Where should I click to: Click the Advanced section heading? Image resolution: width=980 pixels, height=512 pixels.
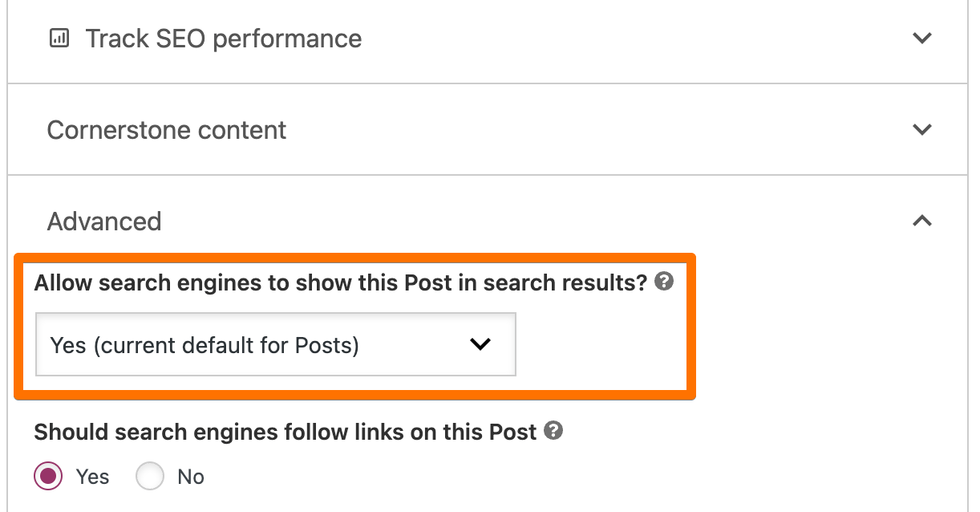[x=104, y=221]
